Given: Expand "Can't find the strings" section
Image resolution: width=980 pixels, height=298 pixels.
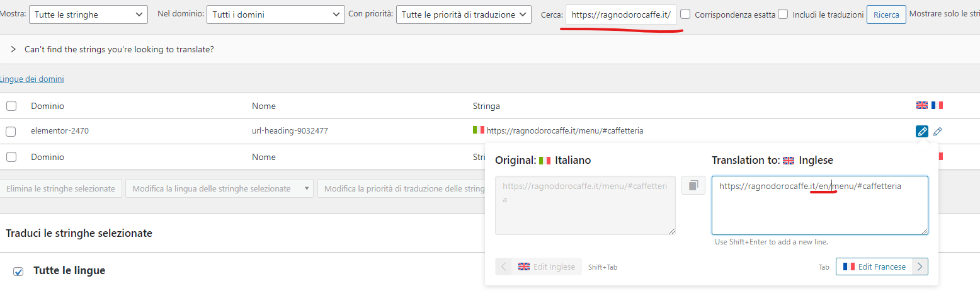Looking at the screenshot, I should coord(13,49).
